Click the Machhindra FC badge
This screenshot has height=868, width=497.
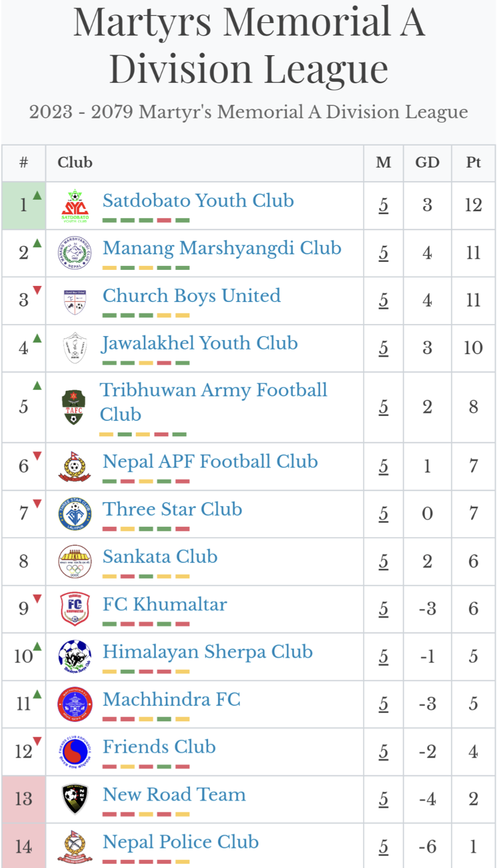tap(75, 704)
